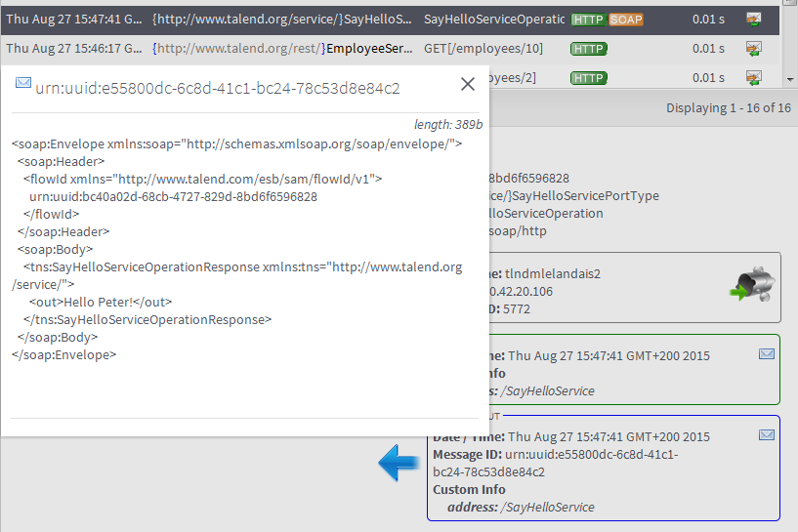Click the length: 389b label

point(448,124)
